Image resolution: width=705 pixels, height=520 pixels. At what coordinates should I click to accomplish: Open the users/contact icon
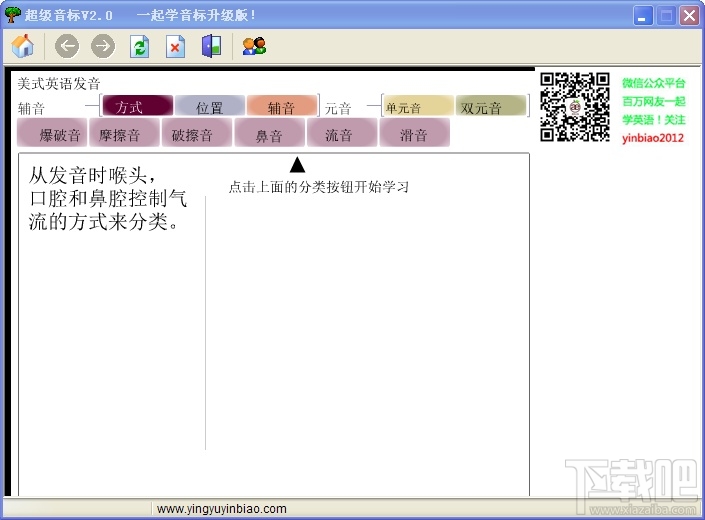254,46
